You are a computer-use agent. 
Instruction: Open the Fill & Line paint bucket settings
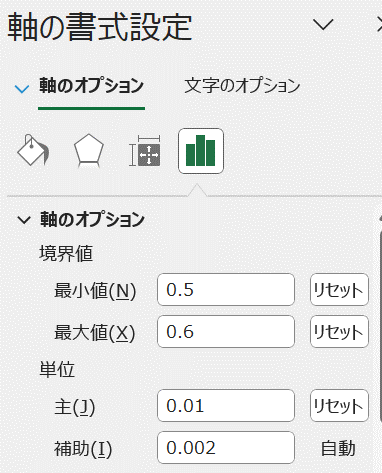(x=33, y=151)
